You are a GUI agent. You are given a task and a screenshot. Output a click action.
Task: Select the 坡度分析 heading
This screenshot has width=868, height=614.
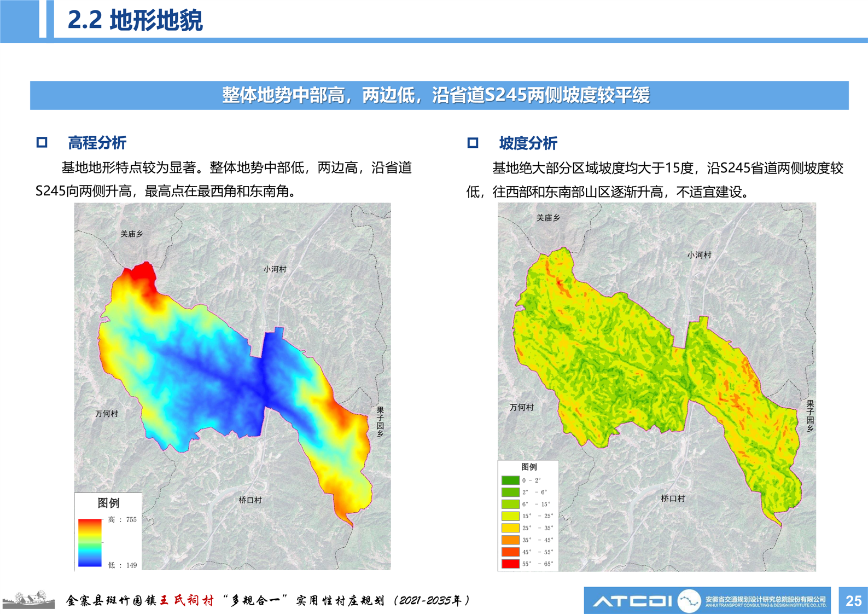(528, 143)
